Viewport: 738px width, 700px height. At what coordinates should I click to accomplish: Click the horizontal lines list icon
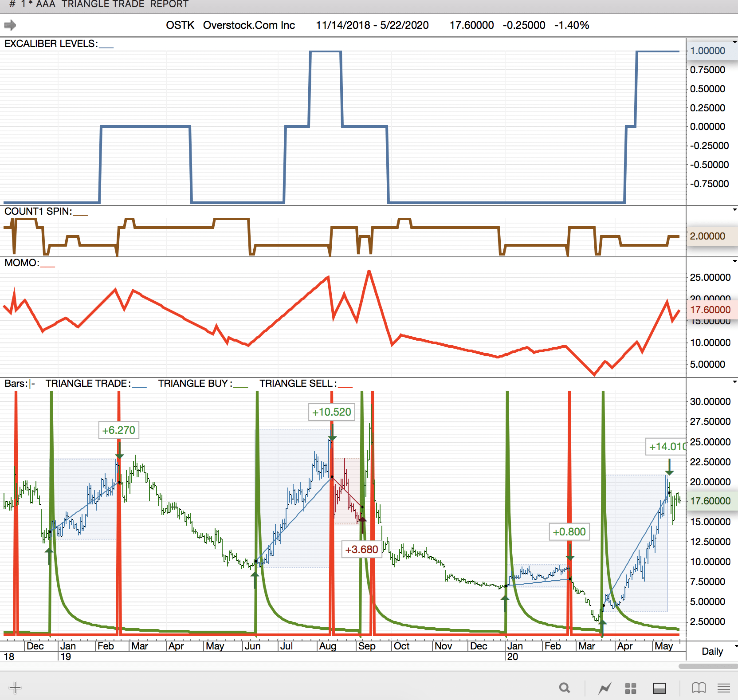[x=724, y=688]
